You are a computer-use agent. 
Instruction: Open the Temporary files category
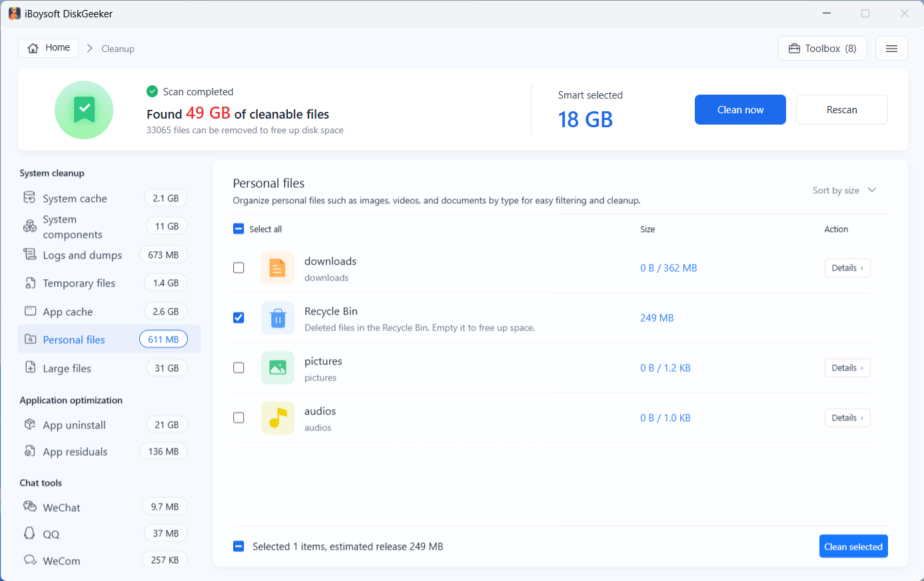pyautogui.click(x=109, y=283)
